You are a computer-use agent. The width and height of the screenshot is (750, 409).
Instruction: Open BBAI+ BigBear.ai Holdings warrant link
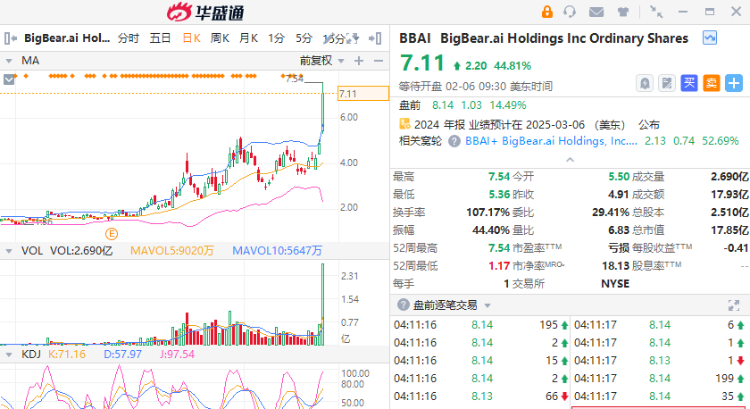551,141
